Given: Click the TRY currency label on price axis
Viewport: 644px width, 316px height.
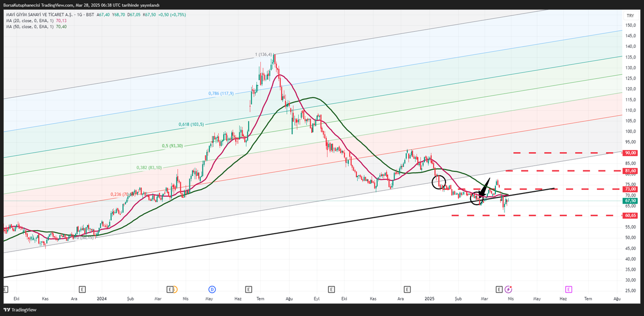Looking at the screenshot, I should pos(630,16).
